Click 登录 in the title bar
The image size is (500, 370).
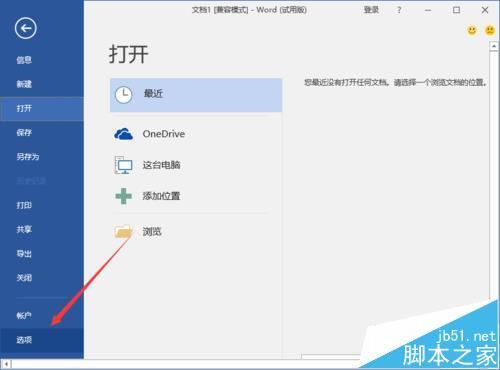pos(371,10)
